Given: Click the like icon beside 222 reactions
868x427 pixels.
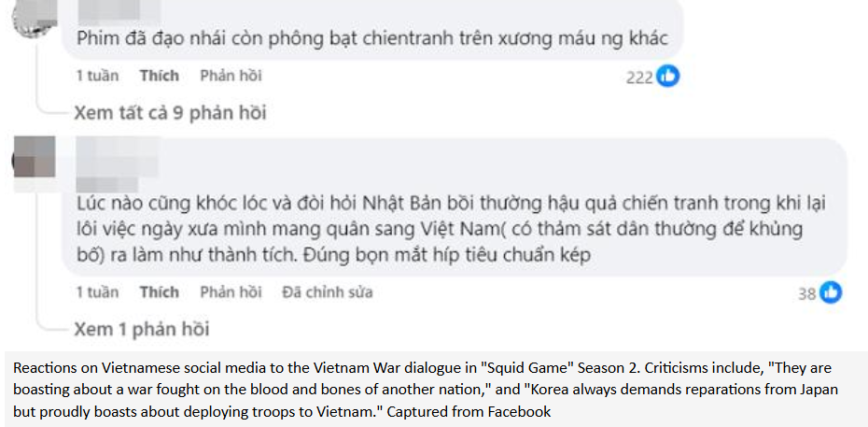Looking at the screenshot, I should (667, 77).
